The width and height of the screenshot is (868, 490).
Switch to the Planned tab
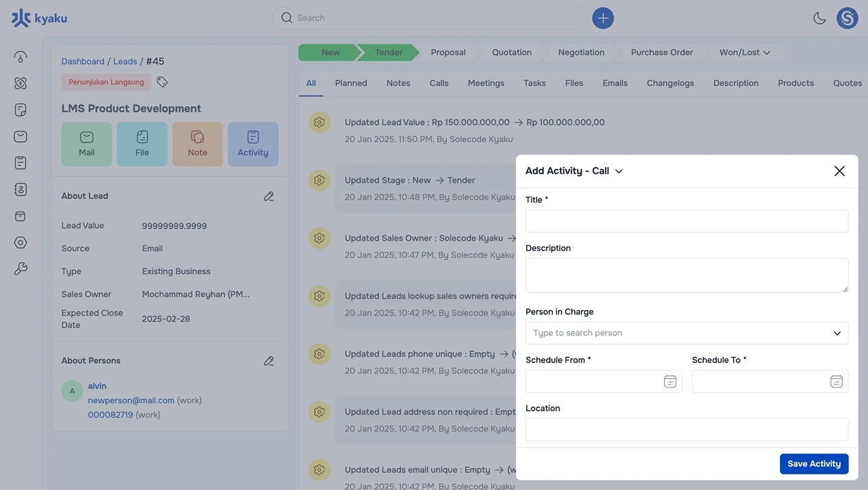tap(351, 83)
